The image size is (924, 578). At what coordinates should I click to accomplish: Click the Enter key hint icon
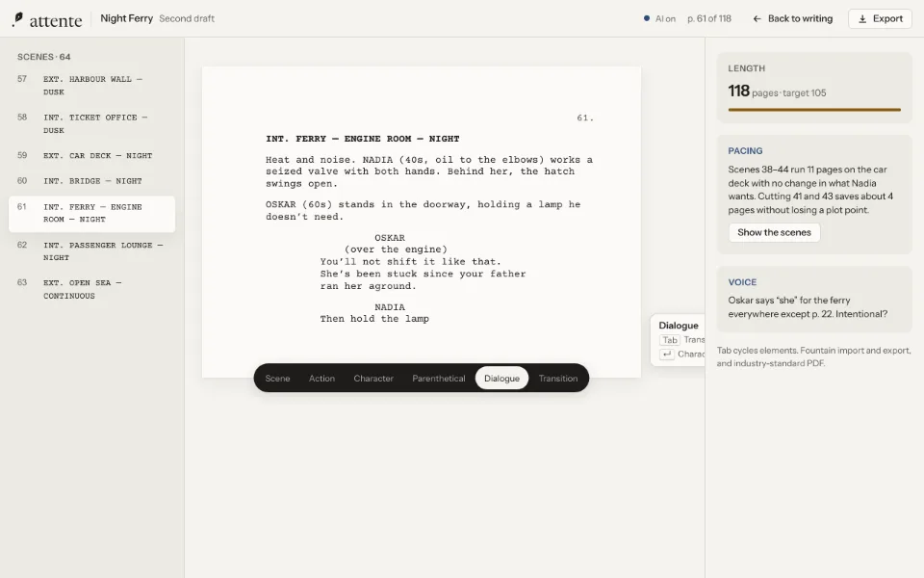click(x=666, y=354)
